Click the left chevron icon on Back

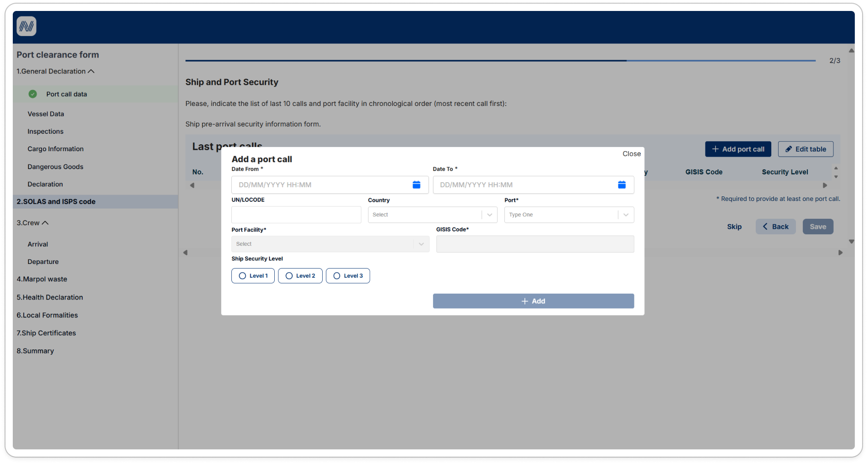(x=765, y=227)
